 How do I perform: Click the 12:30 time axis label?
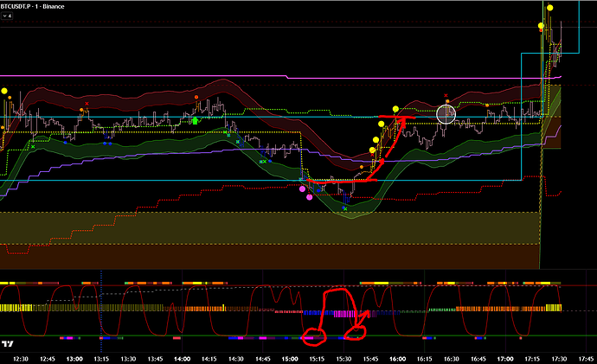tap(21, 357)
